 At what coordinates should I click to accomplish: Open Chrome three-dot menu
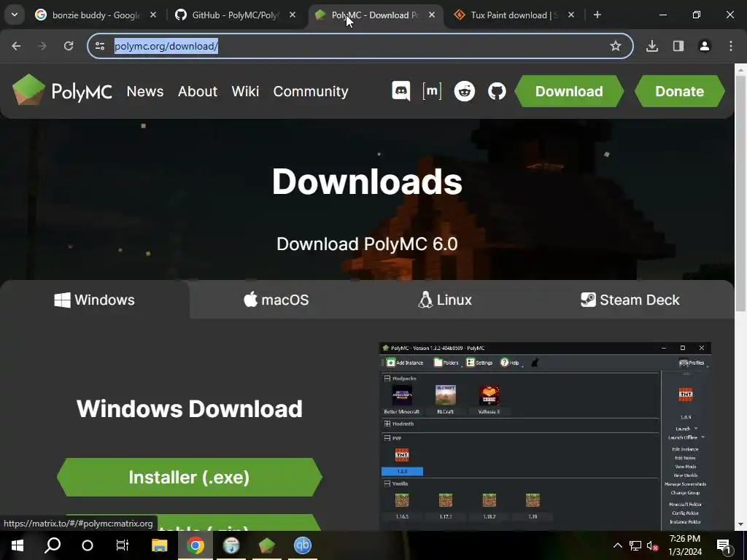click(x=731, y=46)
